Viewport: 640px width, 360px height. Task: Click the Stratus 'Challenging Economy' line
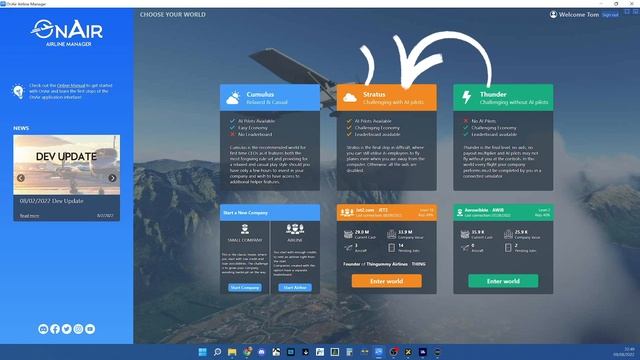(x=377, y=127)
